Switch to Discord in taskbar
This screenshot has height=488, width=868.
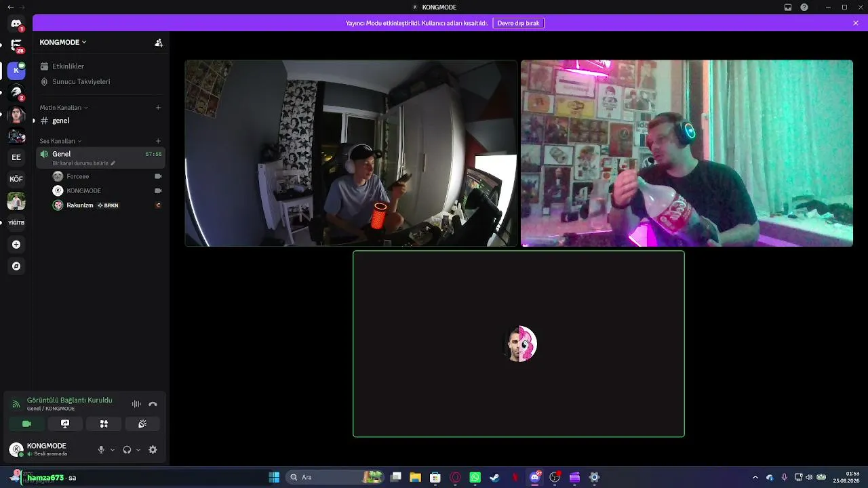(x=535, y=477)
